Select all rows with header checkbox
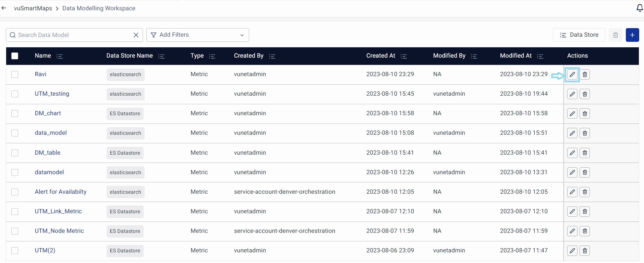The image size is (644, 263). pos(15,56)
